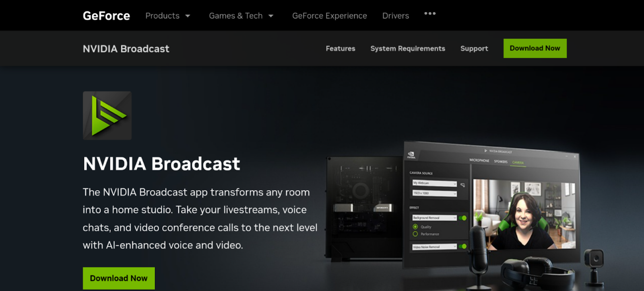Click Download Now below the description

119,278
